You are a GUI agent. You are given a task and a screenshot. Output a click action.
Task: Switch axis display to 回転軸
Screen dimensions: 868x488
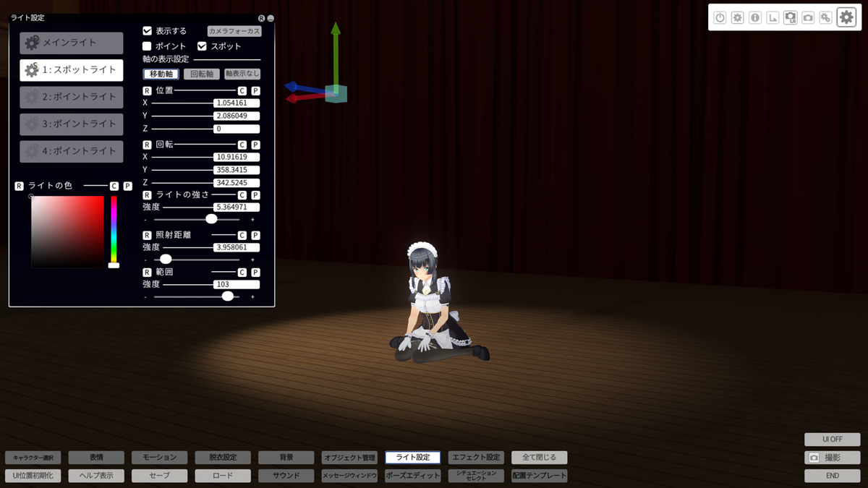(x=202, y=74)
